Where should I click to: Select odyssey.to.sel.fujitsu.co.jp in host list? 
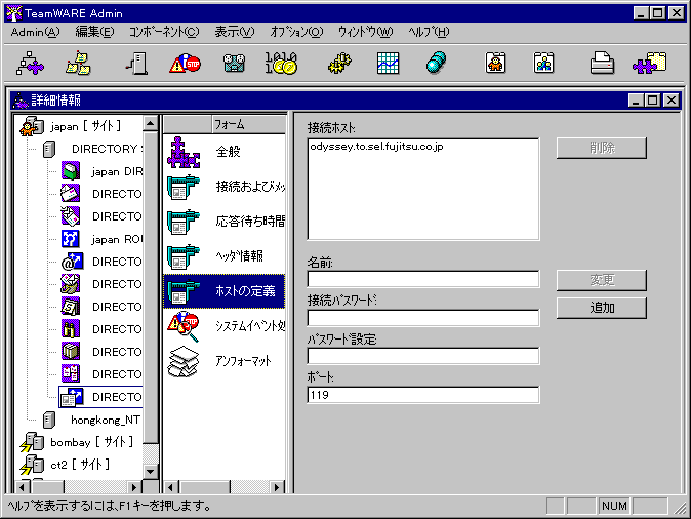(377, 147)
